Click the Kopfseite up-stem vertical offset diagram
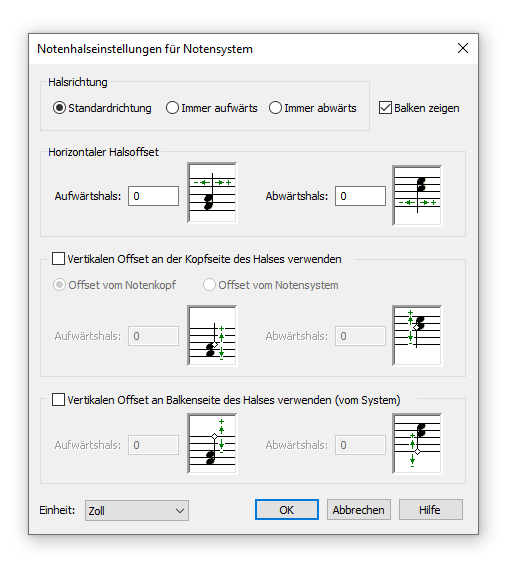 pos(212,335)
